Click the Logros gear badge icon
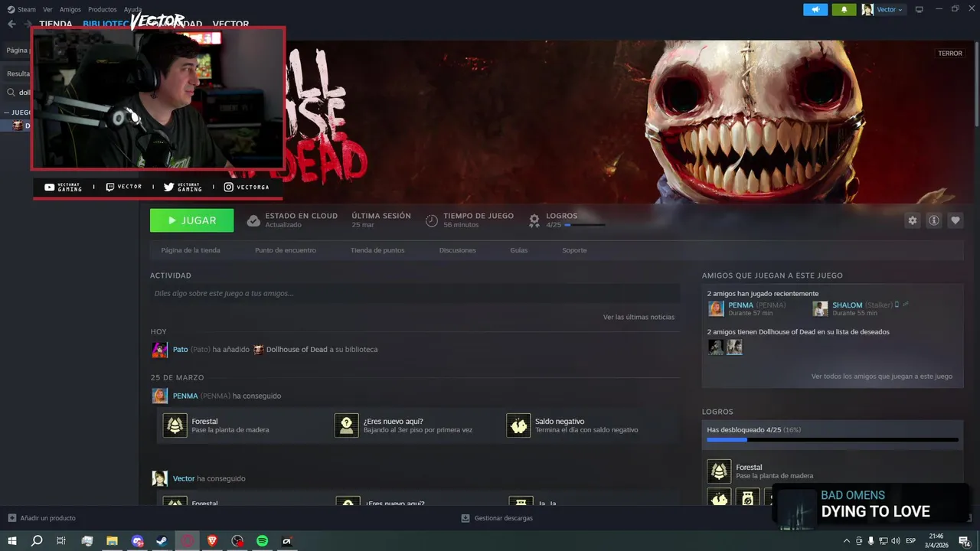980x551 pixels. point(534,220)
